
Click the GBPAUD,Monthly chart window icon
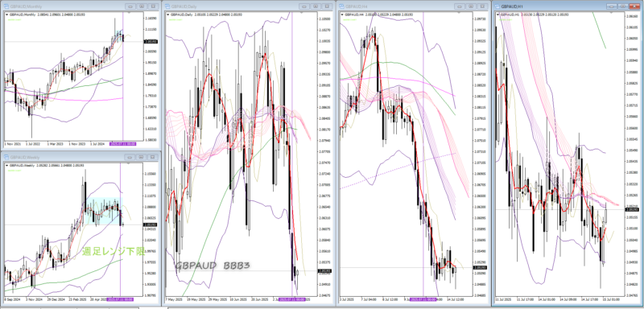coord(6,6)
